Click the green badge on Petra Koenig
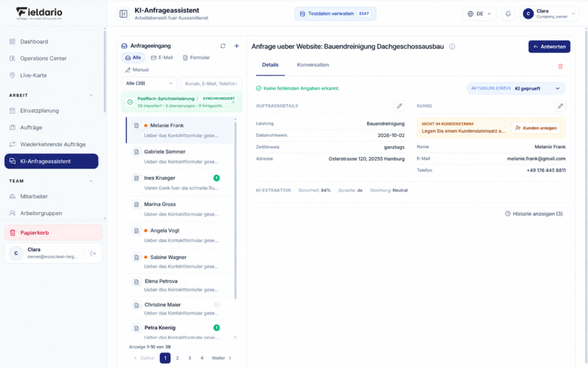This screenshot has width=588, height=368. [x=216, y=328]
